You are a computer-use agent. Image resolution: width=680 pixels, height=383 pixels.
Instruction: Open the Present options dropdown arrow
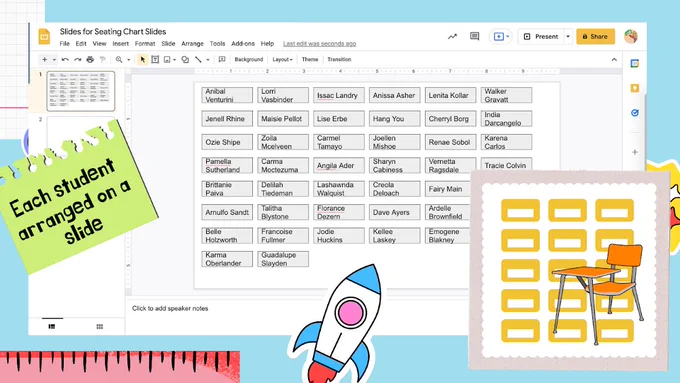pyautogui.click(x=568, y=36)
